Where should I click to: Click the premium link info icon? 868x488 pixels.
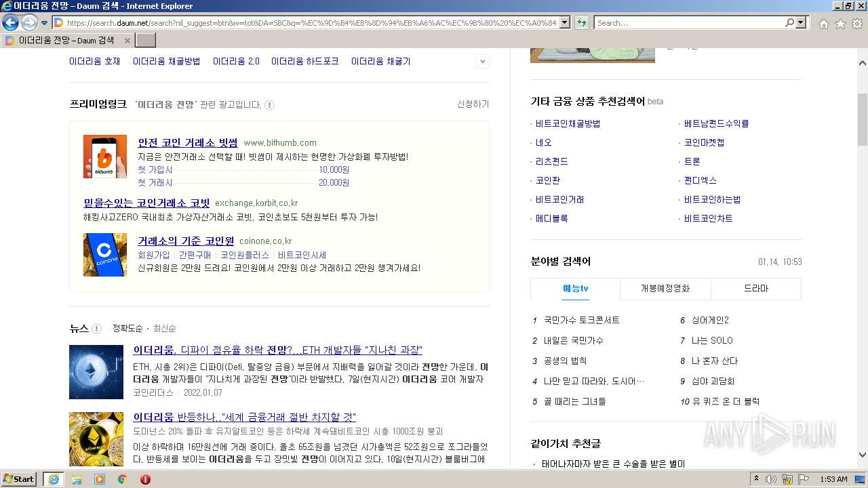269,105
